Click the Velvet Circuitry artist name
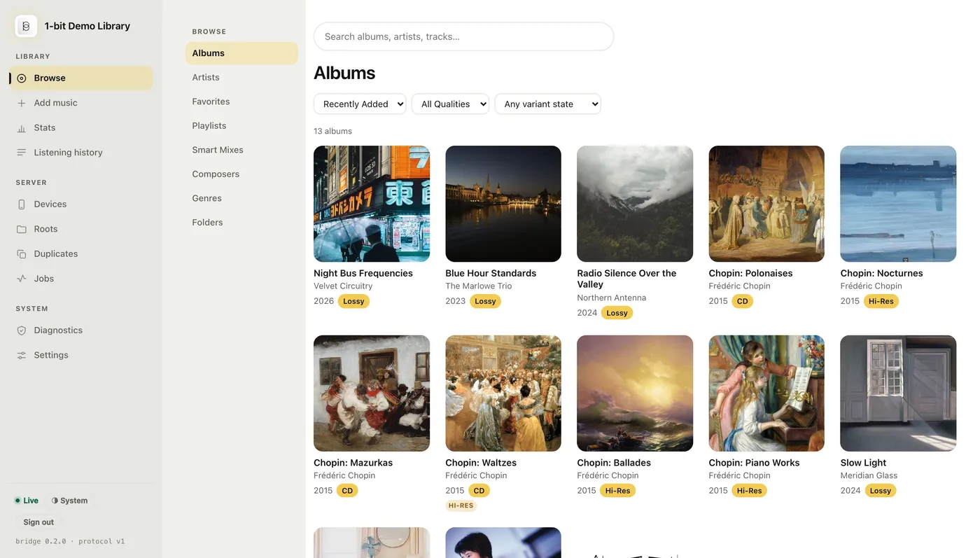The image size is (980, 558). (343, 286)
